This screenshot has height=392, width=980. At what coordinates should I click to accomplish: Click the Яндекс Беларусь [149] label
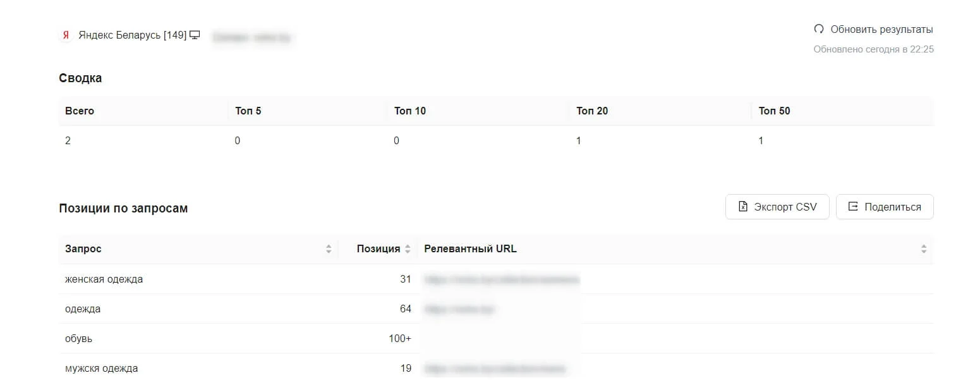[x=133, y=35]
